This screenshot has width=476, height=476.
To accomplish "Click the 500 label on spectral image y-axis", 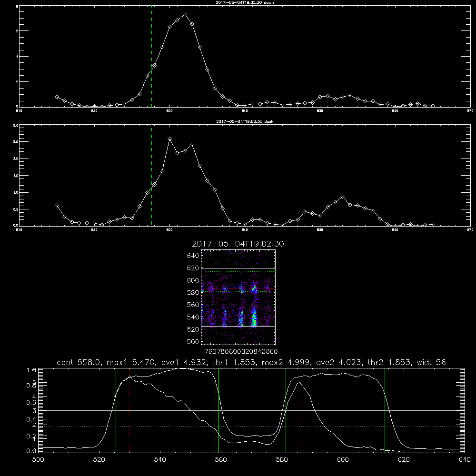I will click(x=193, y=341).
